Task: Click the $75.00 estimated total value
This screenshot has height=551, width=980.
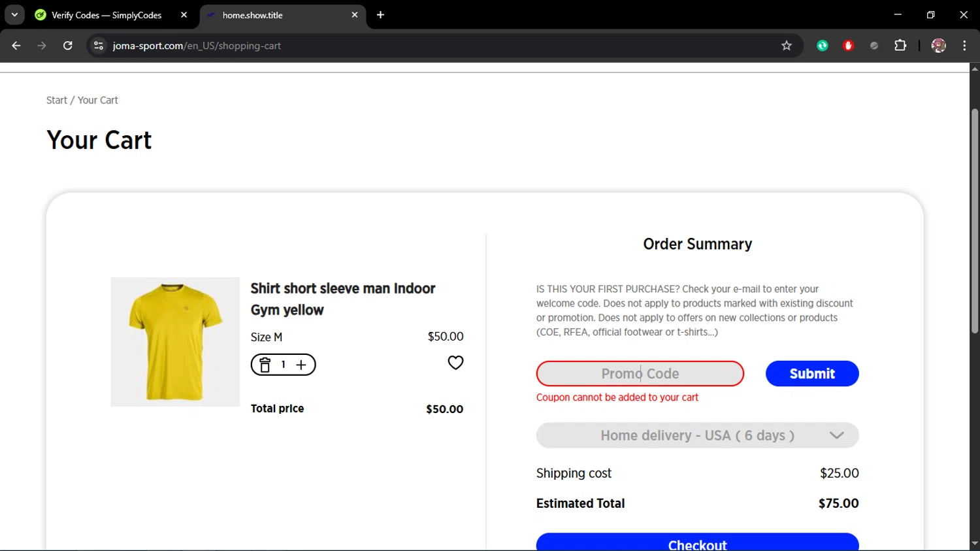Action: pyautogui.click(x=838, y=503)
